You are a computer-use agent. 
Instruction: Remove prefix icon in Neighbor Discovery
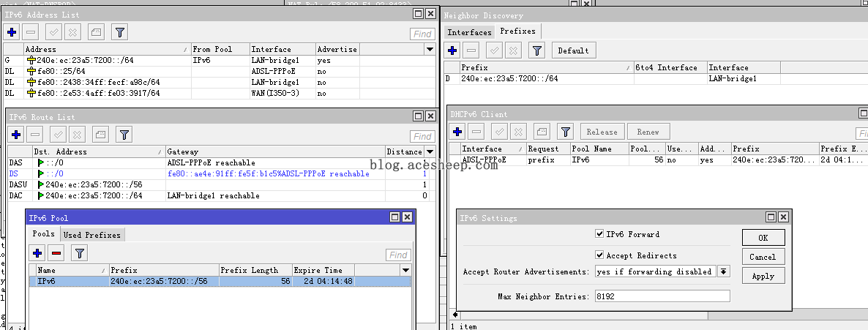(x=471, y=50)
